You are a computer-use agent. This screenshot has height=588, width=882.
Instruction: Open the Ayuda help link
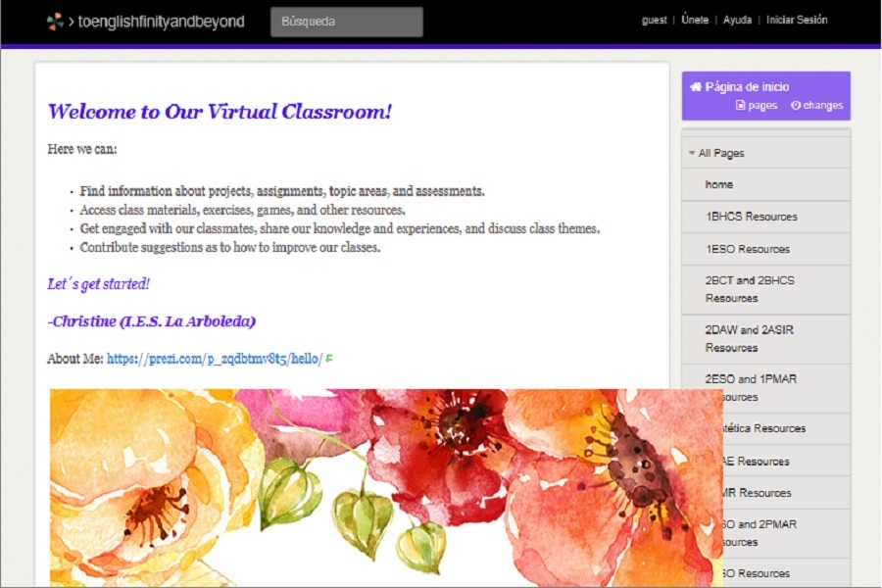coord(737,21)
